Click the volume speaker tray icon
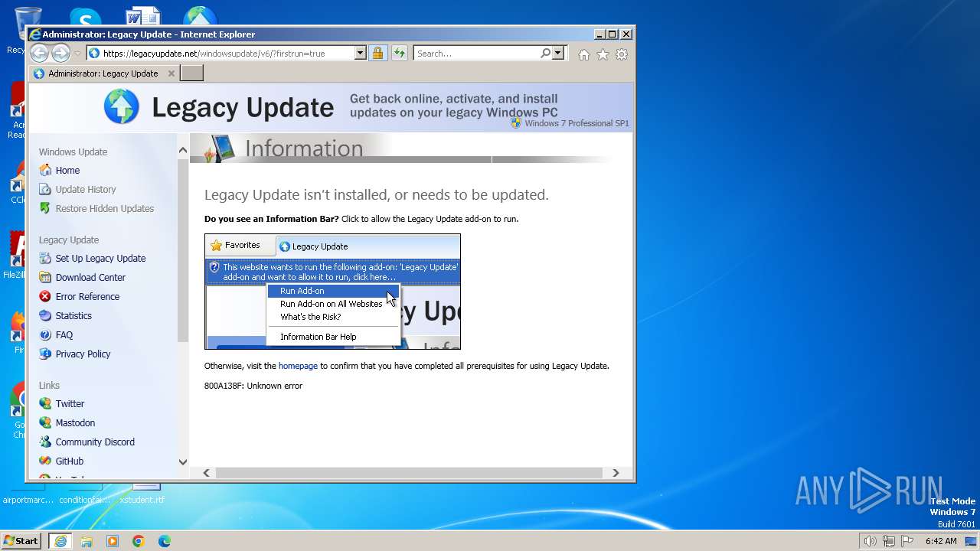 click(870, 541)
